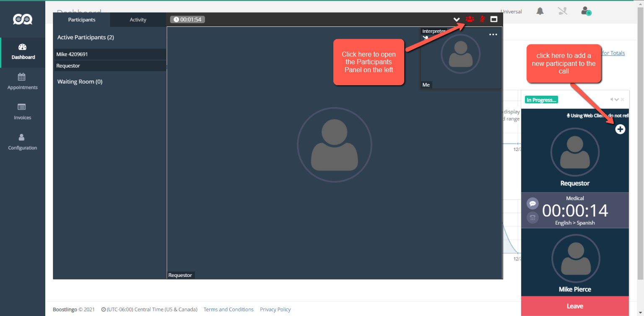644x316 pixels.
Task: Unmute the red microphone icon
Action: pos(482,19)
